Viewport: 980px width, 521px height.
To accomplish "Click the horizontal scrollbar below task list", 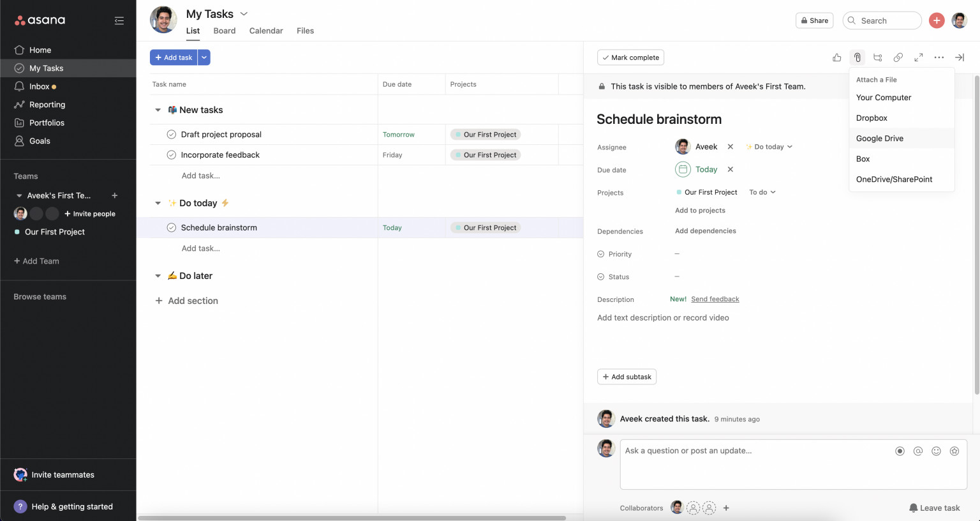I will pos(352,518).
